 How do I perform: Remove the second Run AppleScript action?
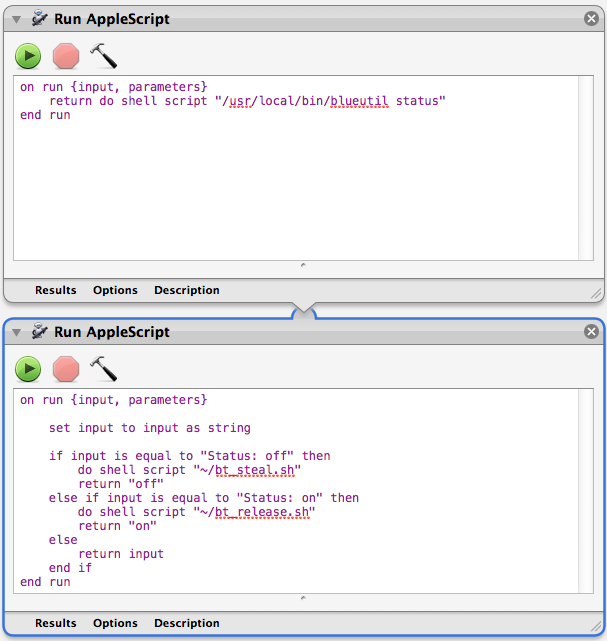point(591,332)
